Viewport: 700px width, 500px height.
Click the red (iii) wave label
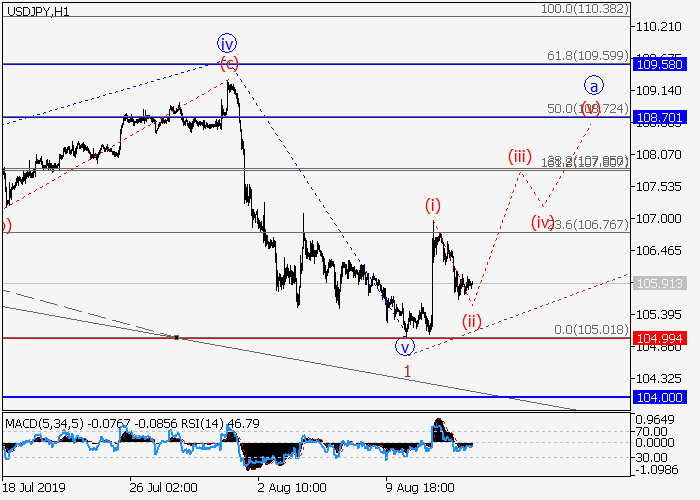(x=519, y=156)
